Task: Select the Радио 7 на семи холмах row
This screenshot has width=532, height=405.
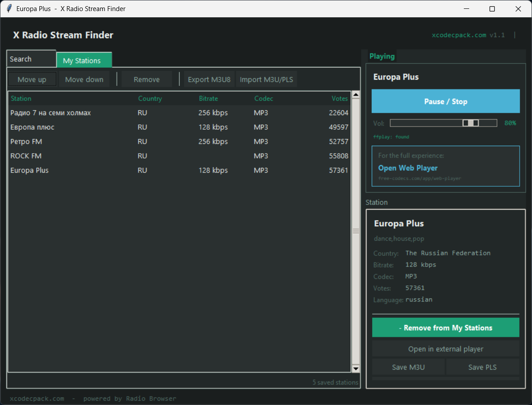Action: [x=179, y=113]
